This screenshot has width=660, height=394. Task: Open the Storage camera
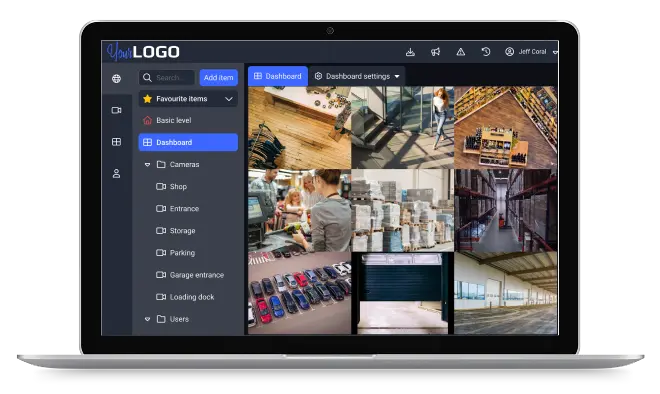coord(182,231)
